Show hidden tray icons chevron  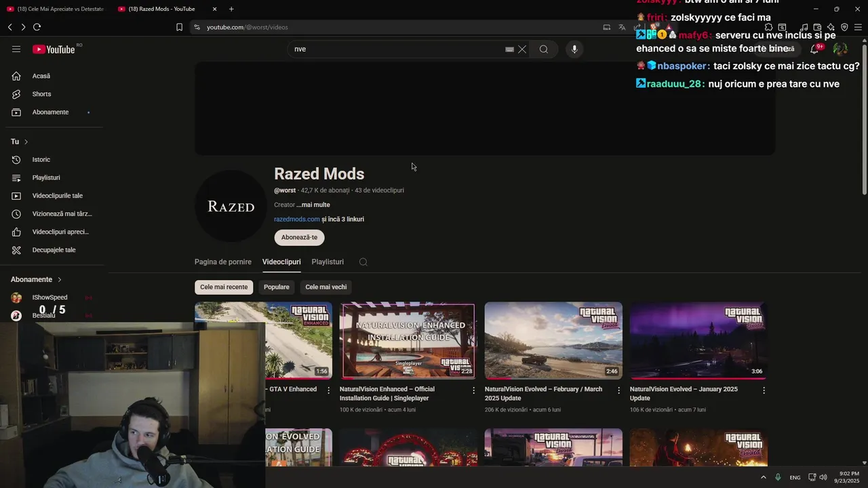pos(764,477)
